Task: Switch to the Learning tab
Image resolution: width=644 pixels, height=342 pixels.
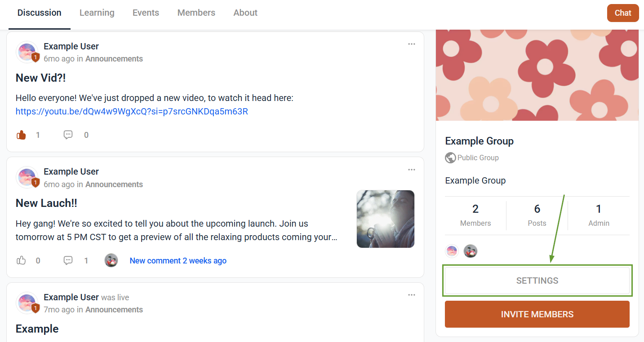Action: click(x=97, y=13)
